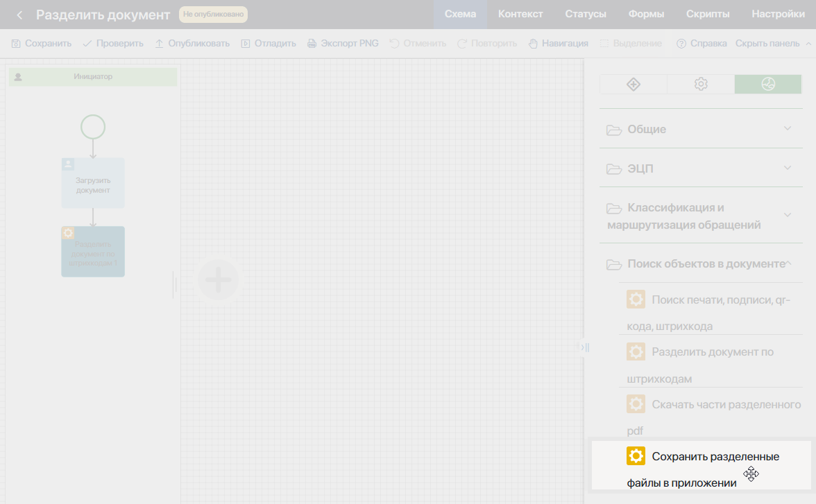Select the highlighted modules tab in the side panel

tap(768, 85)
